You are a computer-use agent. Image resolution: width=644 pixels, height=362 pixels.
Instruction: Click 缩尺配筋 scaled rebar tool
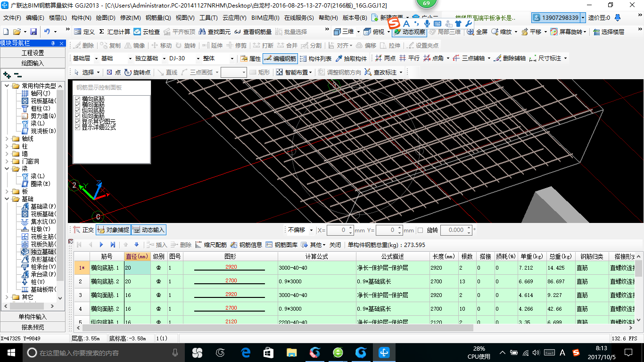click(211, 245)
